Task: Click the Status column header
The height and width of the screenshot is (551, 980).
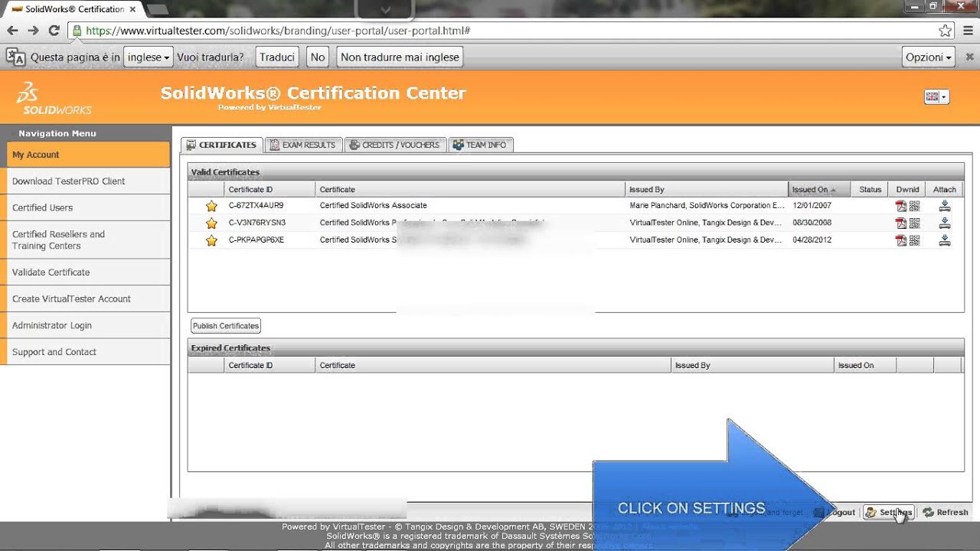Action: pyautogui.click(x=871, y=189)
